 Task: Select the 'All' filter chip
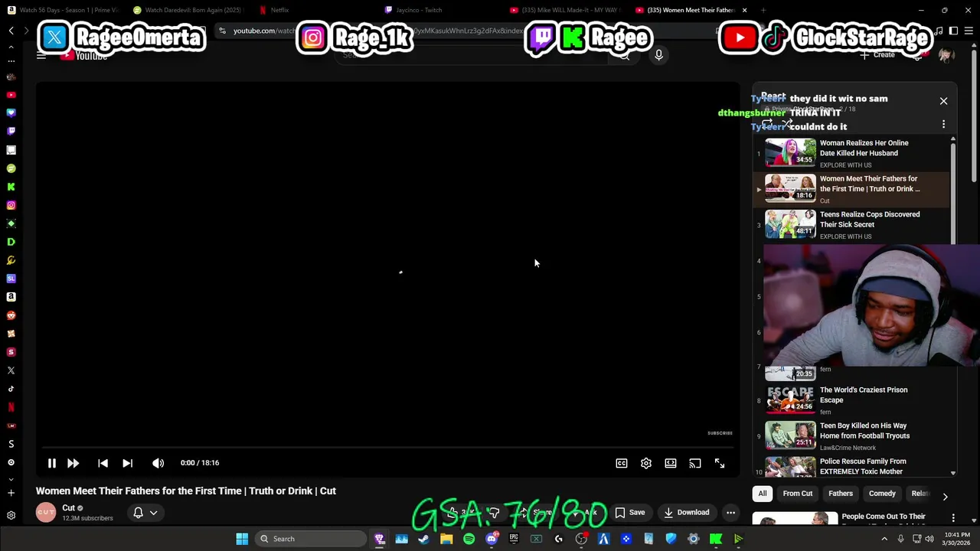[763, 494]
